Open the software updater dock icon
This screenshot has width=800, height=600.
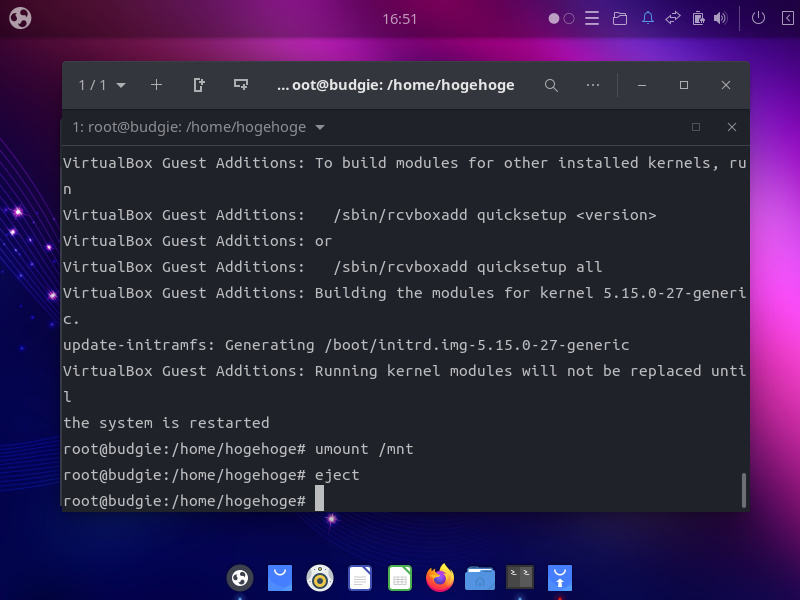pos(560,578)
